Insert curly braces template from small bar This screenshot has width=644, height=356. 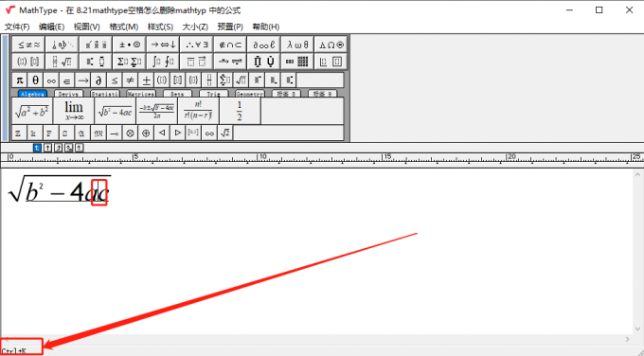point(193,80)
